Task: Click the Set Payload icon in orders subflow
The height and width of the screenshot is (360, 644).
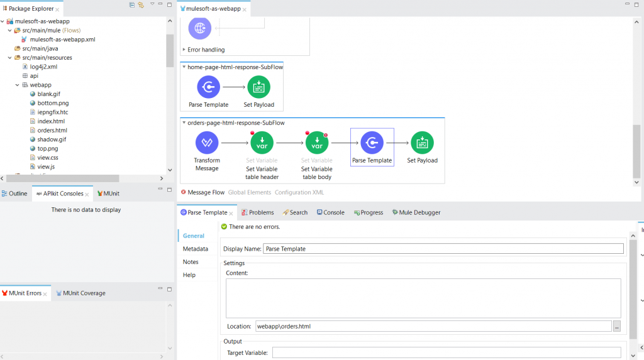Action: 422,143
